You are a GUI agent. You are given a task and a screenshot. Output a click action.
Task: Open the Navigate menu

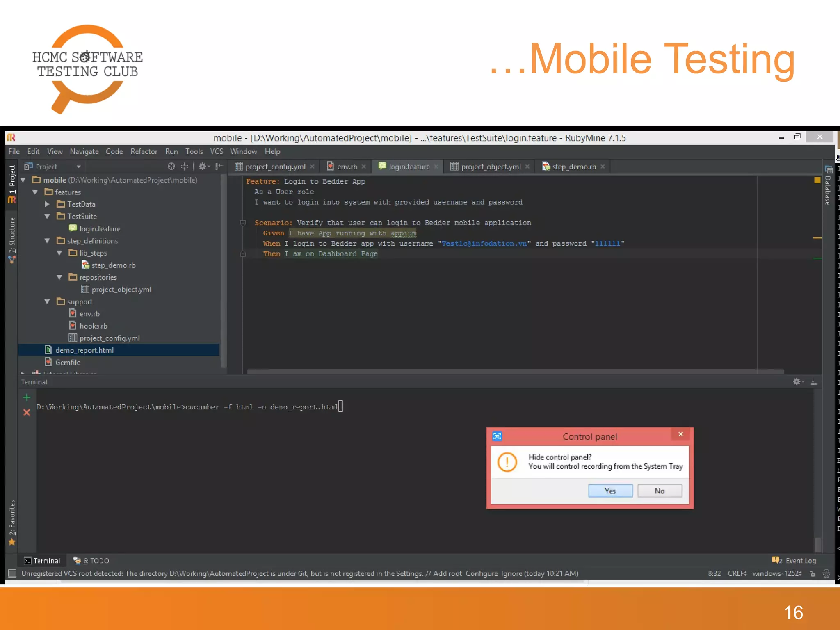84,151
